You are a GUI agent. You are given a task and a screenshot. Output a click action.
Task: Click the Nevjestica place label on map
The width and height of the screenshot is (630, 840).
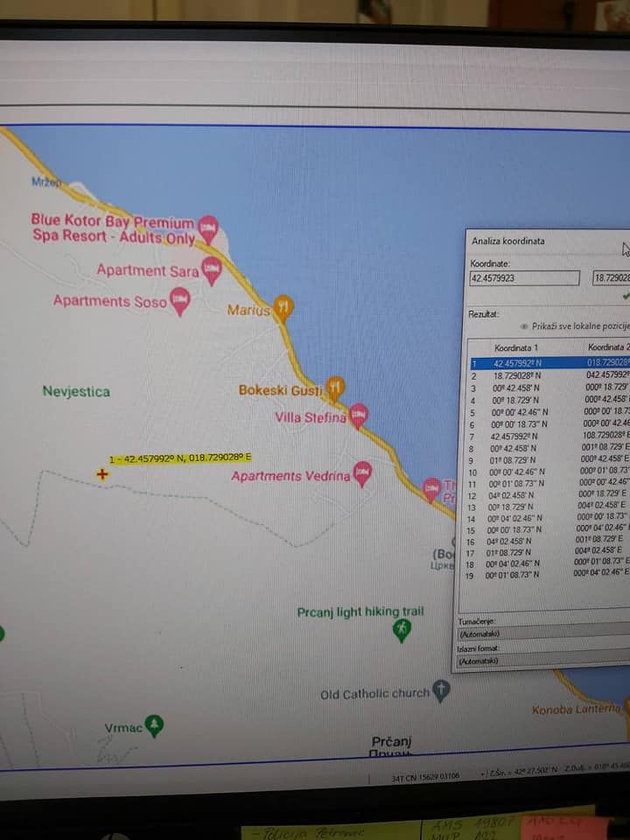tap(76, 392)
